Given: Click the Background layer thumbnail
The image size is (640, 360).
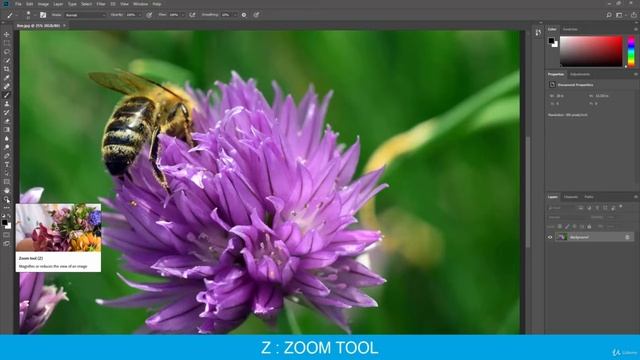Looking at the screenshot, I should (x=562, y=237).
